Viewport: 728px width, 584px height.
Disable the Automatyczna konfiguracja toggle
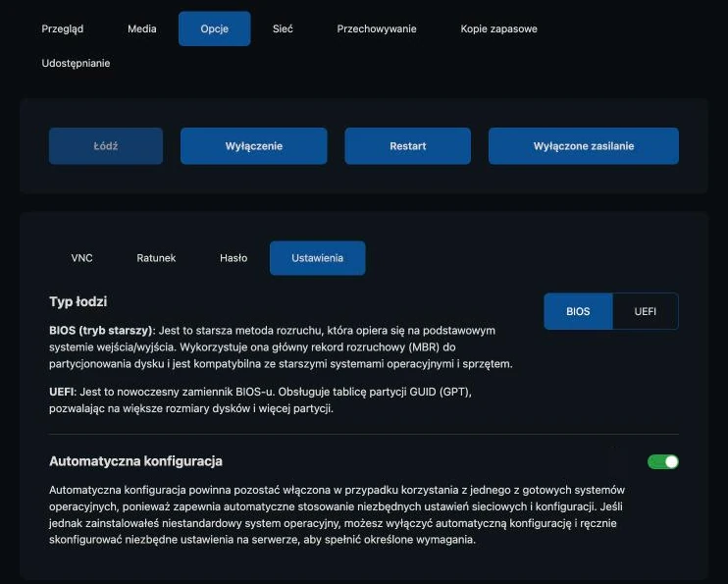[x=663, y=462]
